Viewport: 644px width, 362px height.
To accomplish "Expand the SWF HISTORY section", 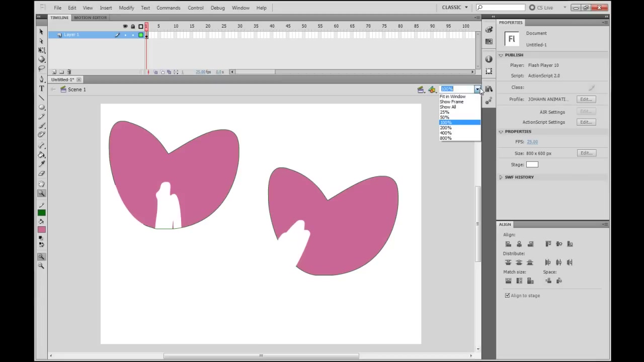I will 501,177.
